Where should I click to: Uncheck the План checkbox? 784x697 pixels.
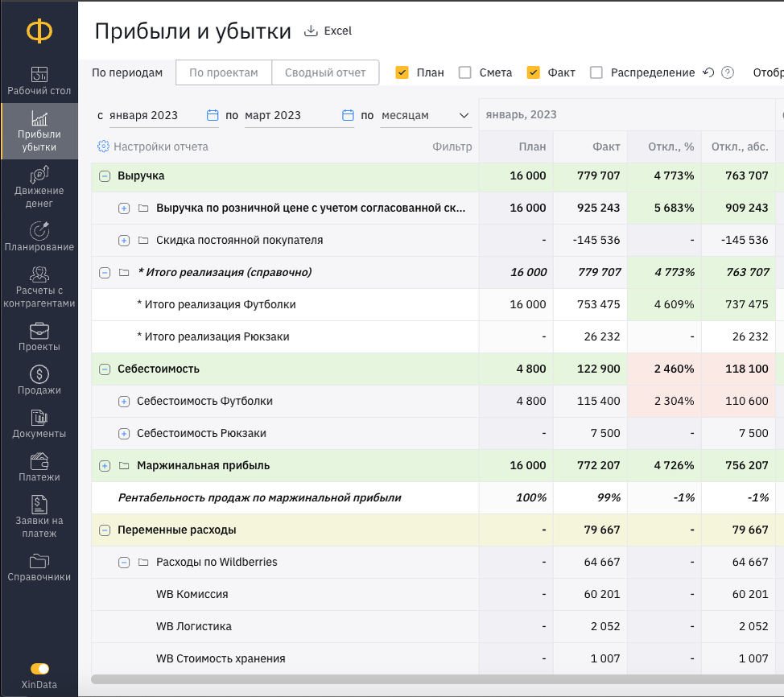pyautogui.click(x=402, y=72)
